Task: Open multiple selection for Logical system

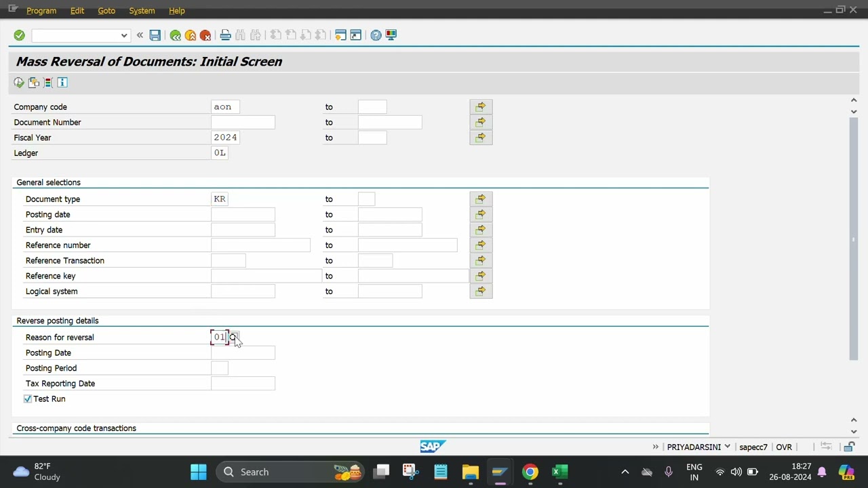Action: [x=481, y=291]
